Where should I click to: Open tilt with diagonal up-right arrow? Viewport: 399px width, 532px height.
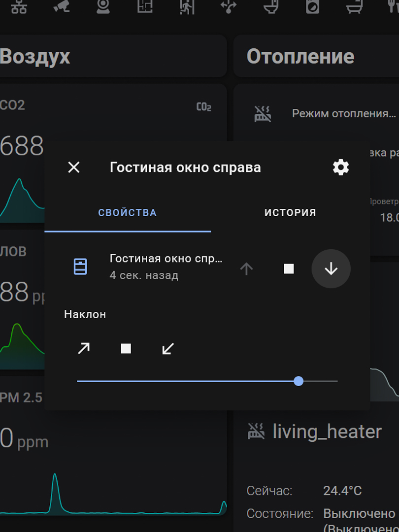point(83,348)
